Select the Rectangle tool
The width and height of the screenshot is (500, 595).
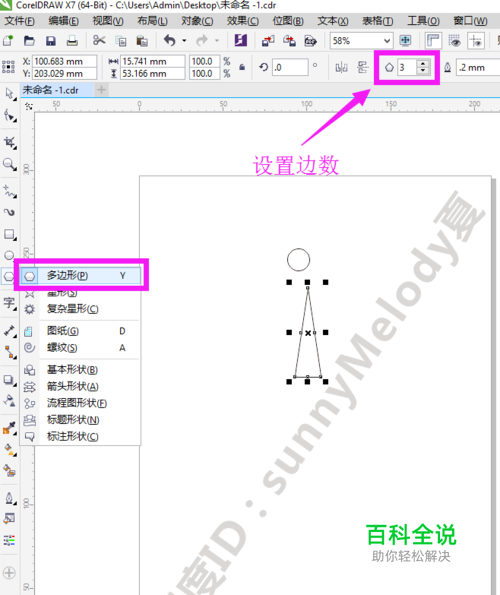coord(9,234)
